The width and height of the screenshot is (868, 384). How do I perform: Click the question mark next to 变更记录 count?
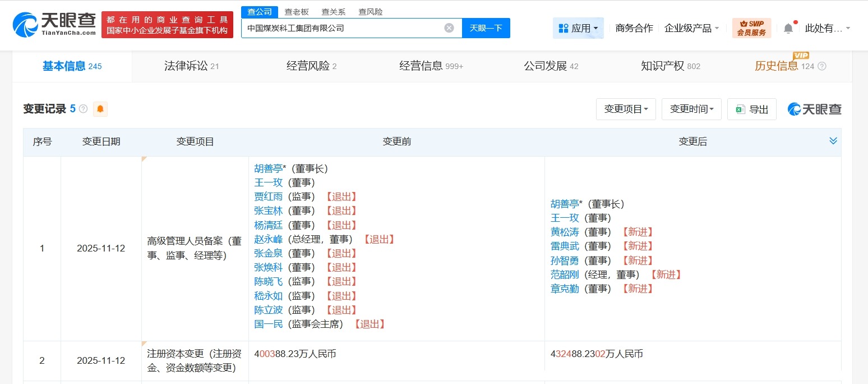(83, 109)
